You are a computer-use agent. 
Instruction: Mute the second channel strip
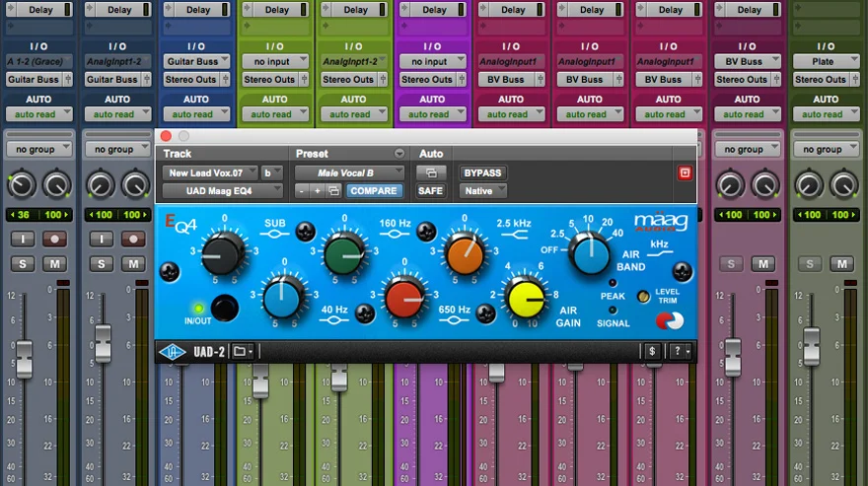[x=133, y=264]
